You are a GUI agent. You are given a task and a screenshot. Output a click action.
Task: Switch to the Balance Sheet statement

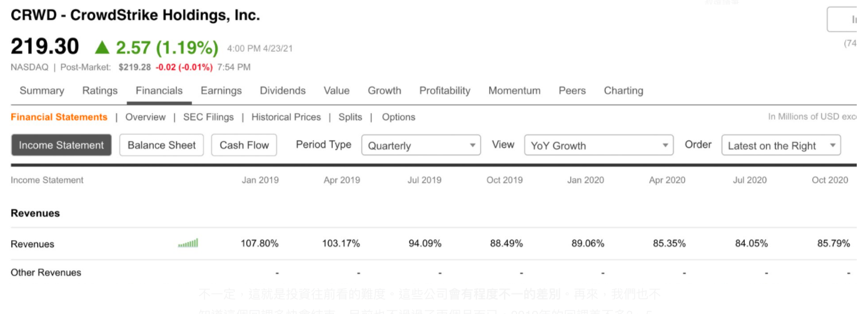(x=161, y=145)
